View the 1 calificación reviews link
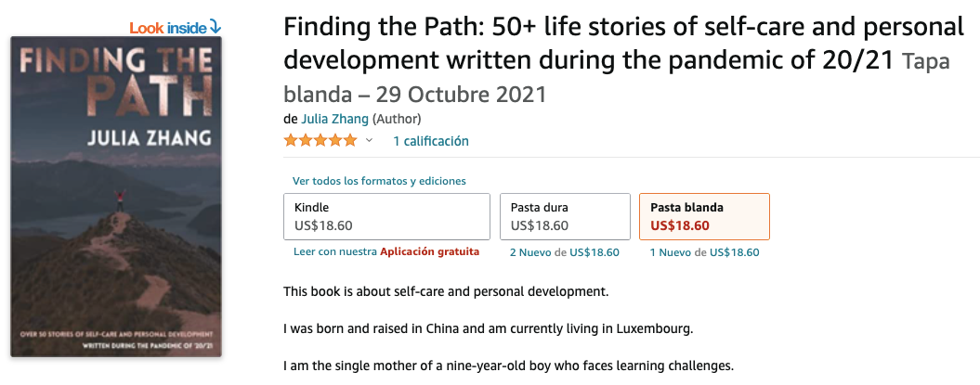This screenshot has width=980, height=385. point(430,141)
